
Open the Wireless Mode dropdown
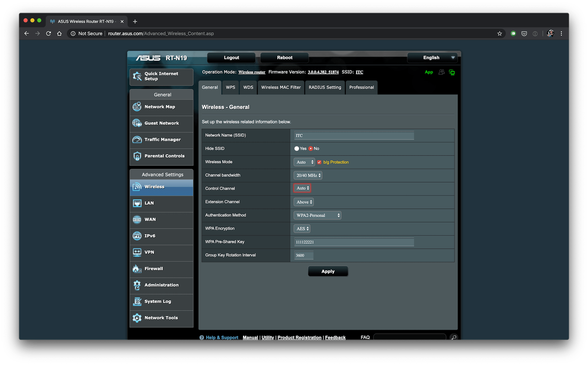tap(304, 162)
